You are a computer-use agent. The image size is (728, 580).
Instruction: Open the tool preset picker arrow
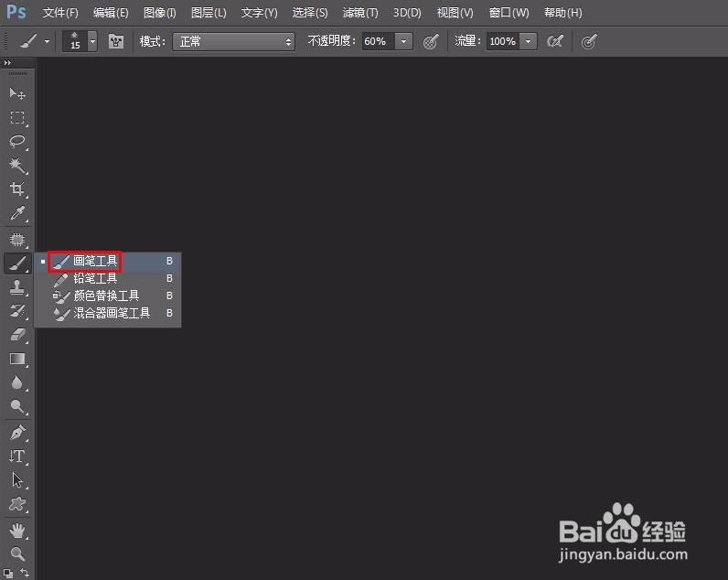(47, 42)
